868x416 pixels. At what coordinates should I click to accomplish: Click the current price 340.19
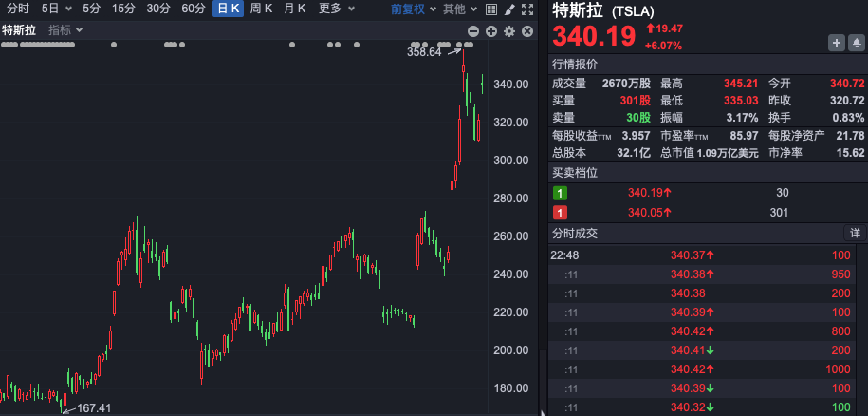pos(594,36)
